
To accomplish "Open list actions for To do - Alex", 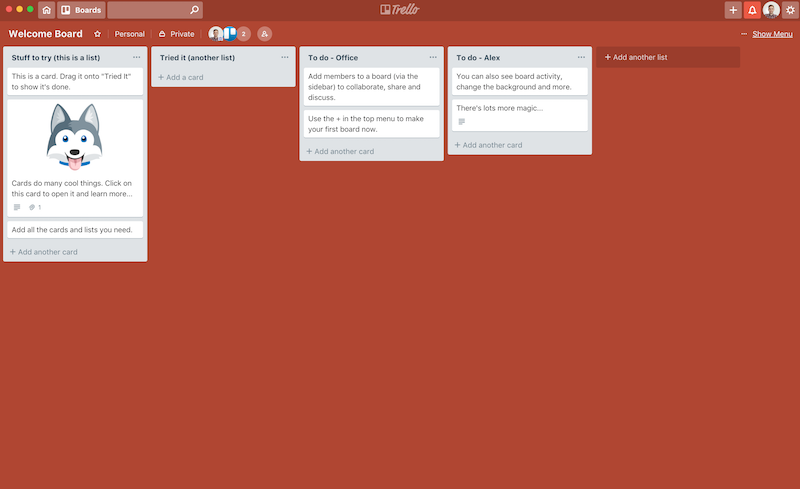I will tap(581, 57).
